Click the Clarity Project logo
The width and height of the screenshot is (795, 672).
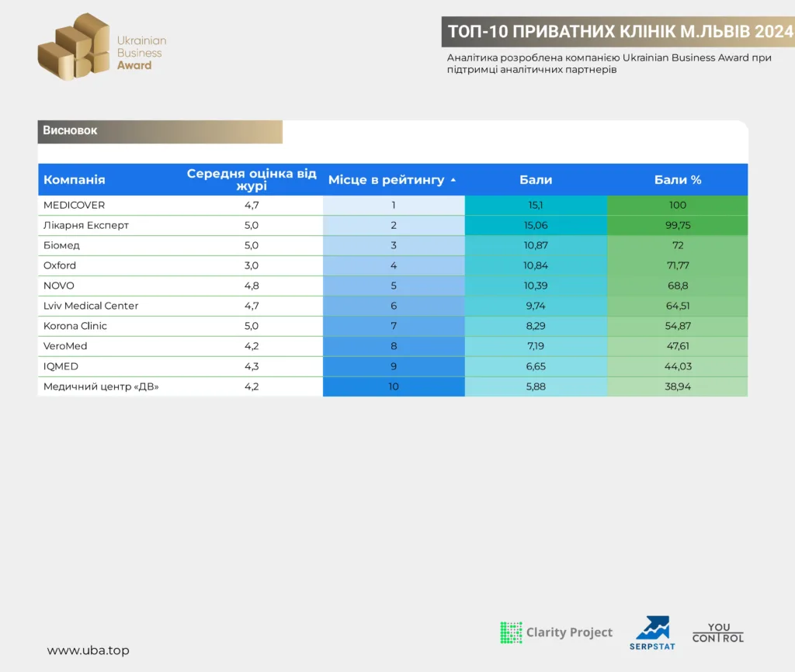[556, 632]
